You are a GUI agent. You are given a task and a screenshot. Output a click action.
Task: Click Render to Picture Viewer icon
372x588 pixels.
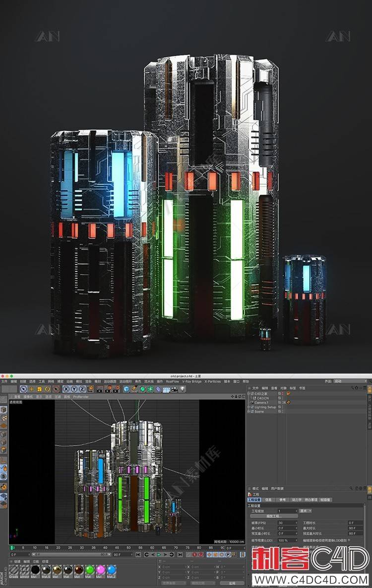(108, 389)
